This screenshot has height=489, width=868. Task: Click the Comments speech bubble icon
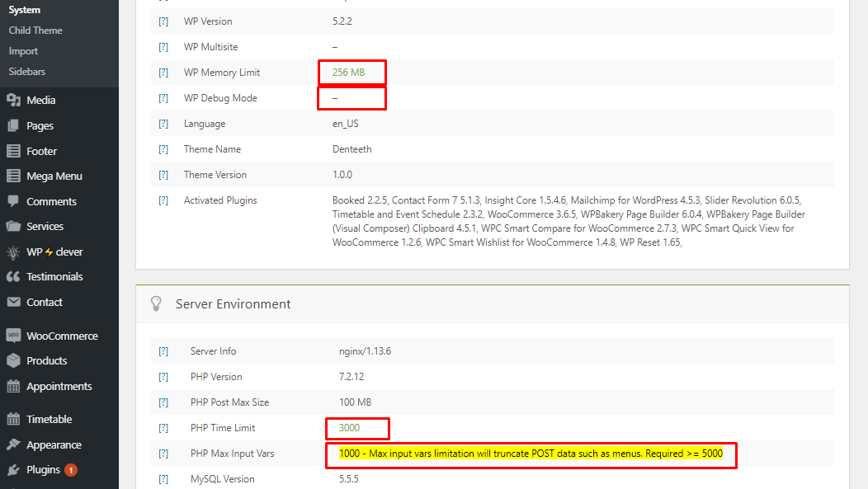13,201
